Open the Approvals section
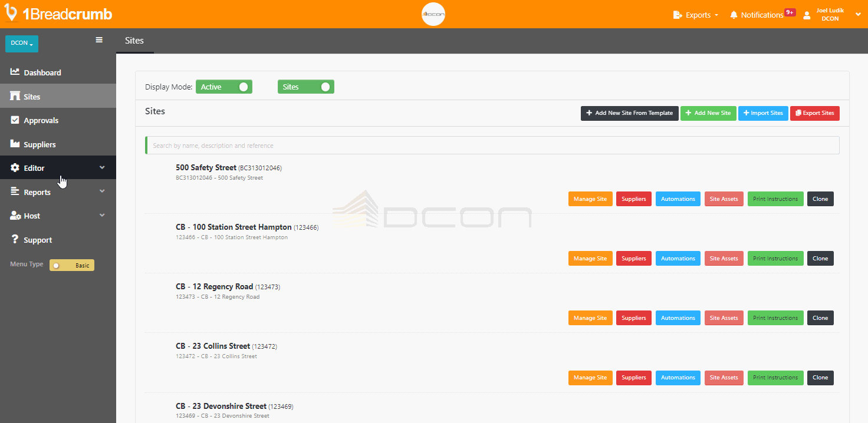Image resolution: width=868 pixels, height=423 pixels. pos(41,120)
